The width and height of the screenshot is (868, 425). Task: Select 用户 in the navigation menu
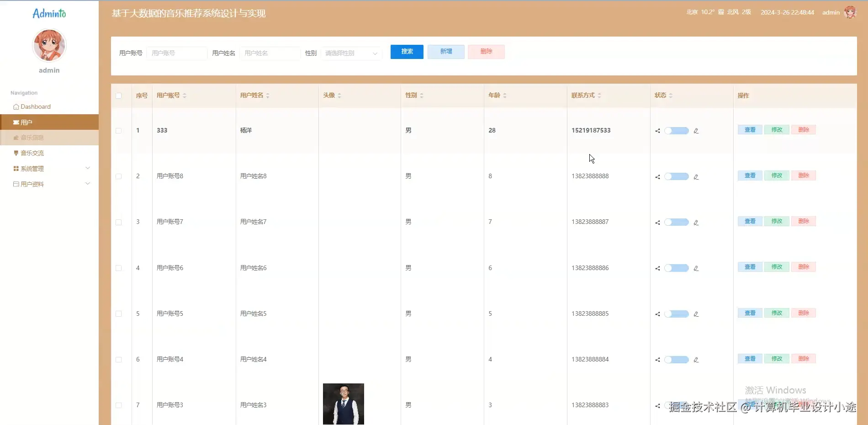[x=49, y=122]
